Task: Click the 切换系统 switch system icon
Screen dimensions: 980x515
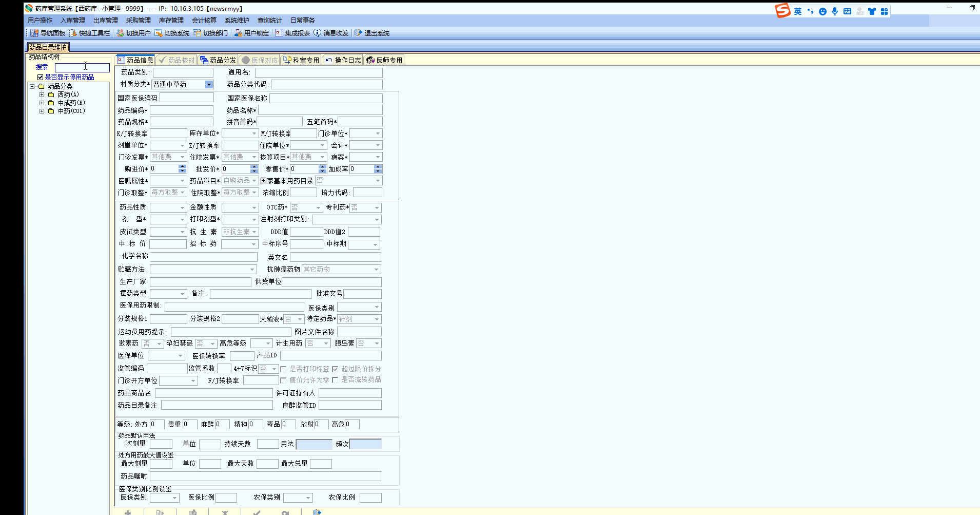Action: point(159,33)
